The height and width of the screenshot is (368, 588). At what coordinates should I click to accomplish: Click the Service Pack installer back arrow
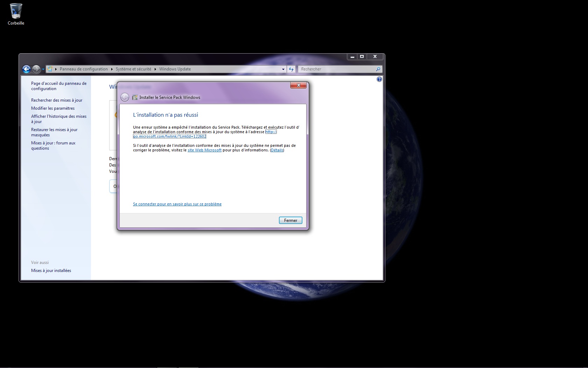(x=125, y=97)
